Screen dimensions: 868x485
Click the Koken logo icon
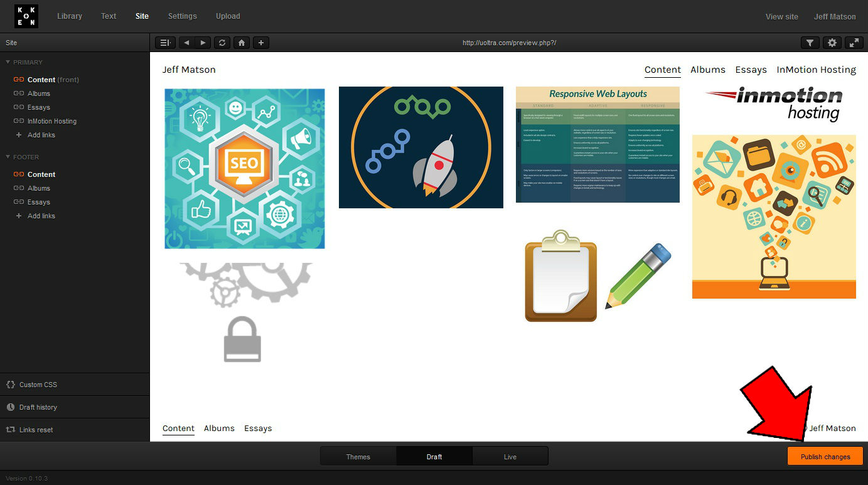pyautogui.click(x=26, y=16)
